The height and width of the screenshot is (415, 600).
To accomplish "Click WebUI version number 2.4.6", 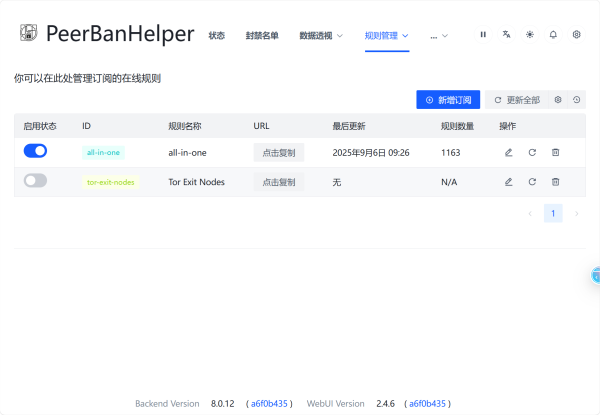I will pyautogui.click(x=385, y=404).
